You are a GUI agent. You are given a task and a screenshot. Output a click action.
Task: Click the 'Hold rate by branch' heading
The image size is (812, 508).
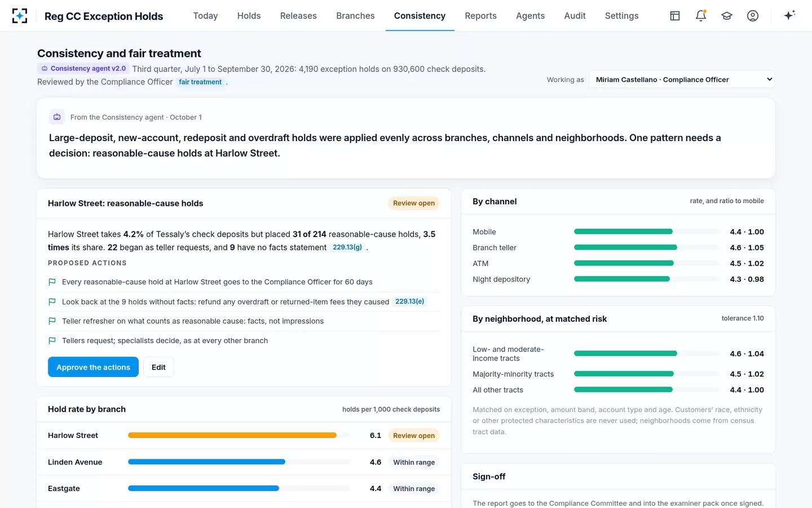tap(87, 409)
